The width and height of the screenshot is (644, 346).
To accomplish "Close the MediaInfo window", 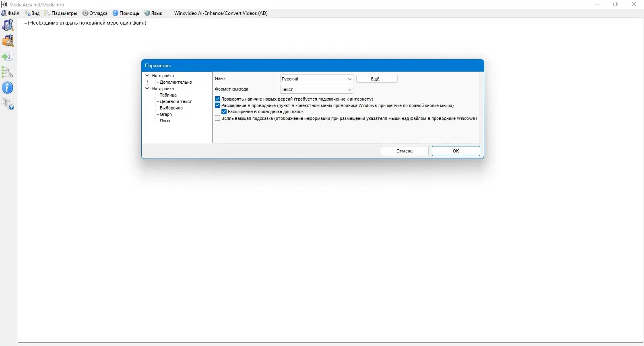I will (x=634, y=4).
